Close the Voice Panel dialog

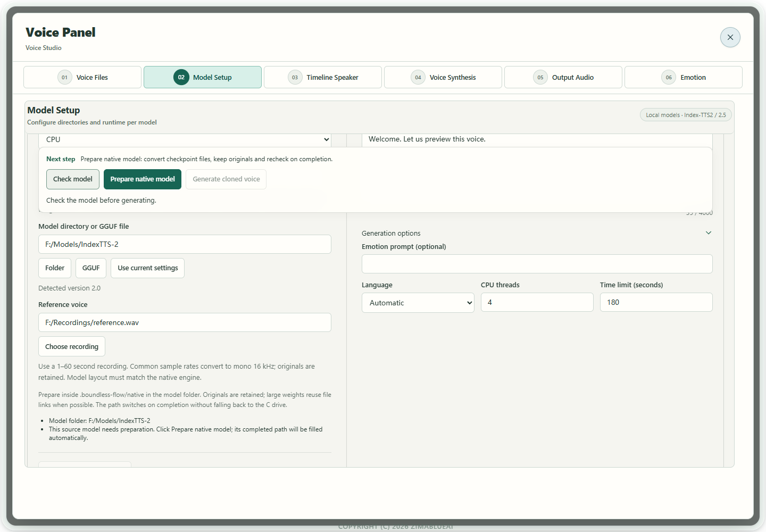730,37
